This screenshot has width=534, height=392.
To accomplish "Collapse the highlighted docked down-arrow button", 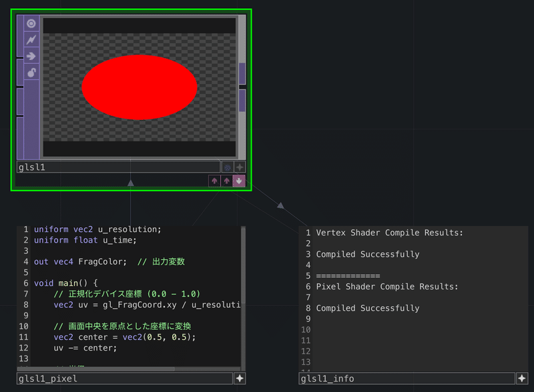I will [239, 181].
